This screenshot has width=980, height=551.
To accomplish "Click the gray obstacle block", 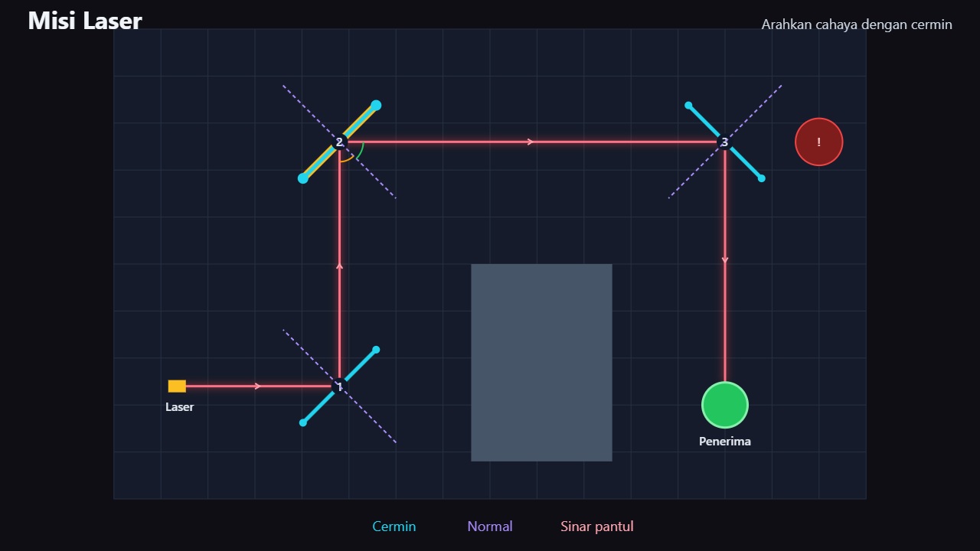I will 541,363.
